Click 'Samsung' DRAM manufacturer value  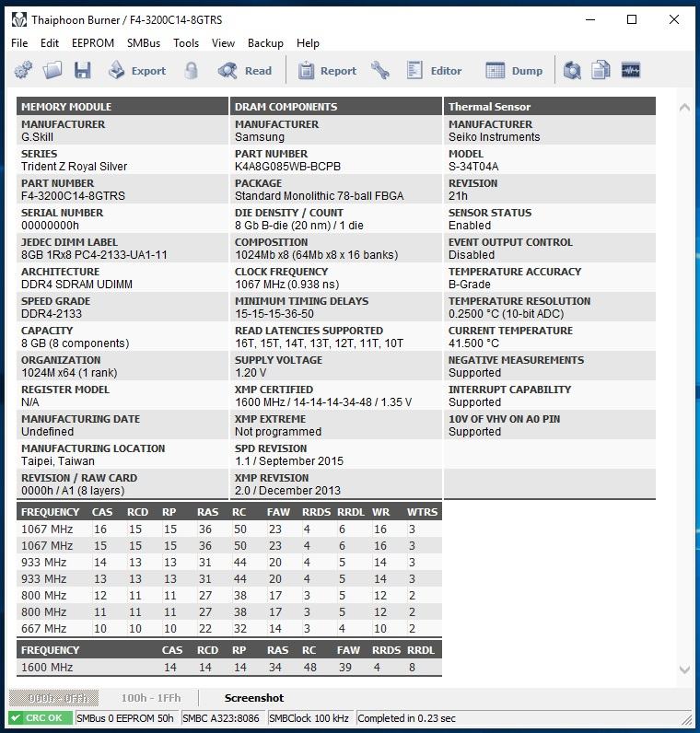coord(260,137)
